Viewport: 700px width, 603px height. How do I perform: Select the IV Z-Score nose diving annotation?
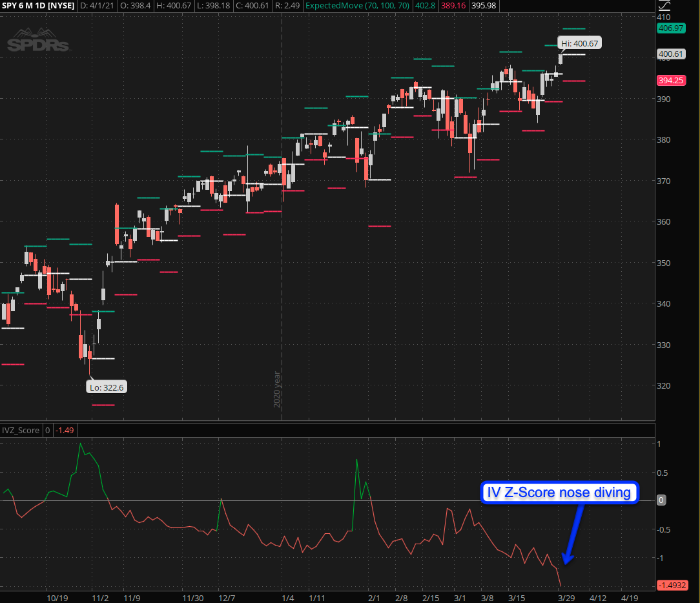pyautogui.click(x=560, y=493)
